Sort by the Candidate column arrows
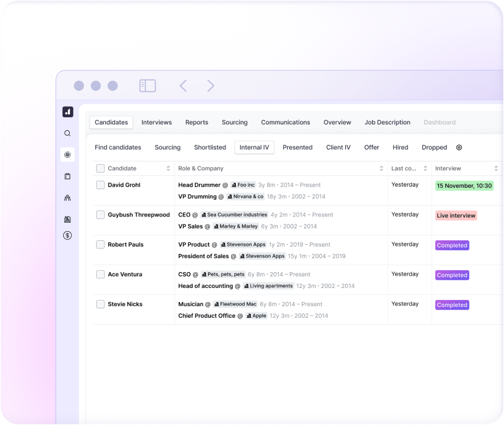This screenshot has height=425, width=504. (168, 168)
